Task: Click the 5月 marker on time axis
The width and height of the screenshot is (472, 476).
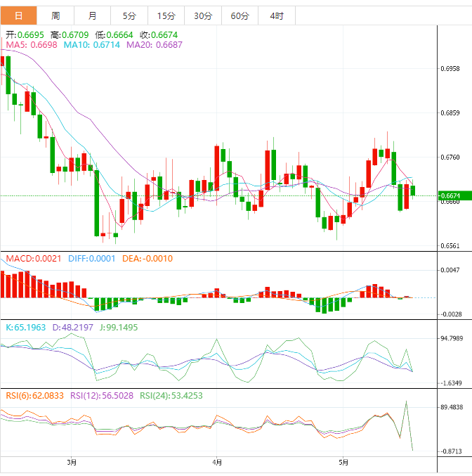Action: [x=343, y=462]
